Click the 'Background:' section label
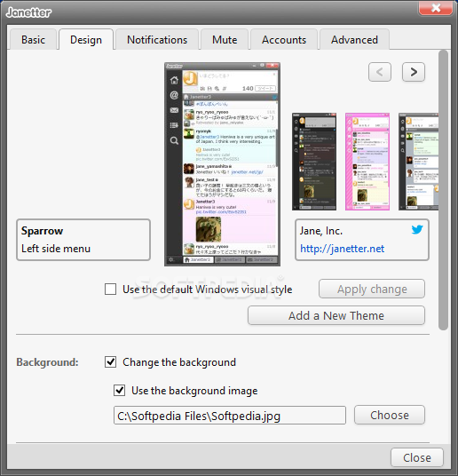The image size is (458, 476). (47, 362)
